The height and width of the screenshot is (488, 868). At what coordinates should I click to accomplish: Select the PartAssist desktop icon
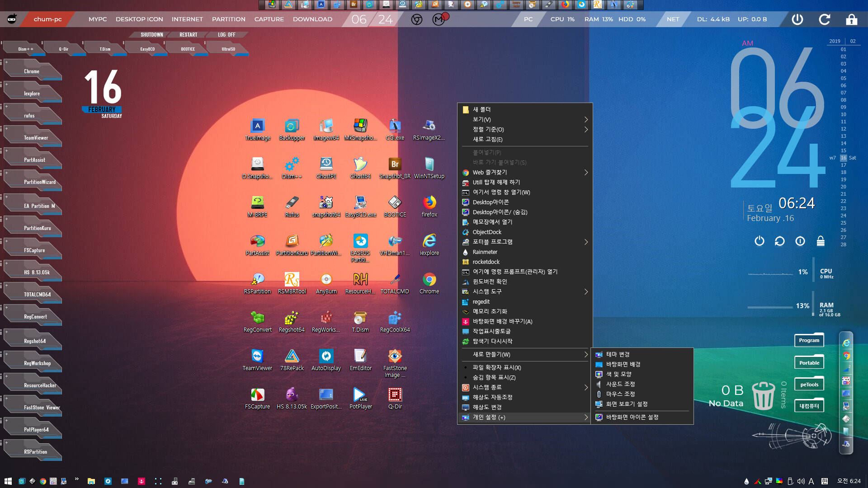pos(257,245)
